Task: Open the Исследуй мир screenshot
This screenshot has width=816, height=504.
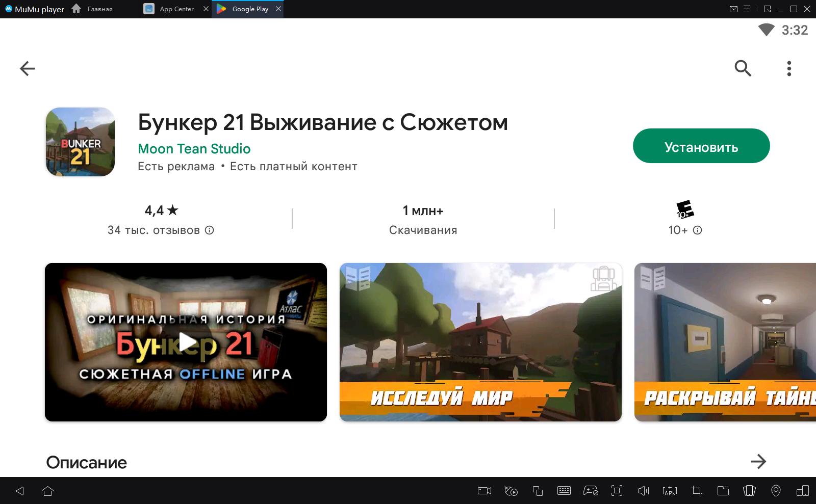Action: (480, 342)
